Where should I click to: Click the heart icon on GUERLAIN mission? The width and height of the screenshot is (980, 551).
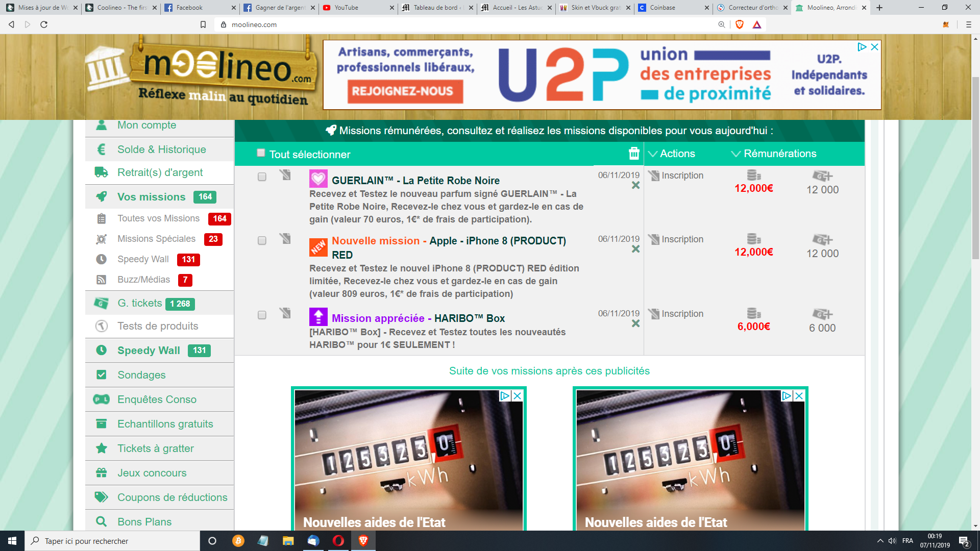(x=318, y=179)
